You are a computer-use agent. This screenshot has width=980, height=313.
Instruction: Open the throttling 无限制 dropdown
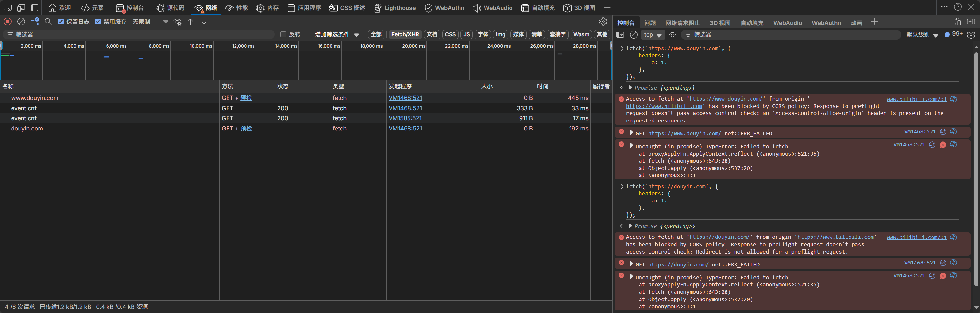[150, 22]
